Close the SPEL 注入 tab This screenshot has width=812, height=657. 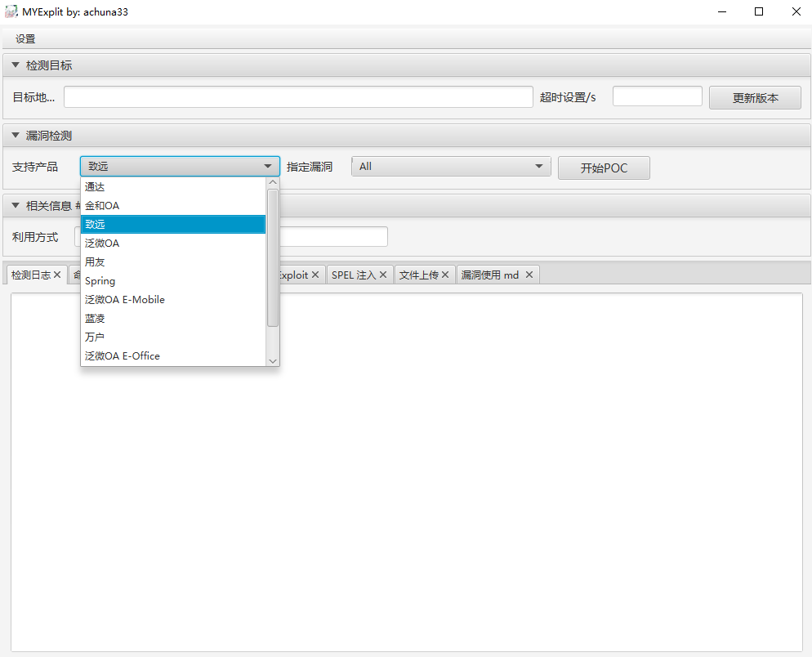[383, 275]
